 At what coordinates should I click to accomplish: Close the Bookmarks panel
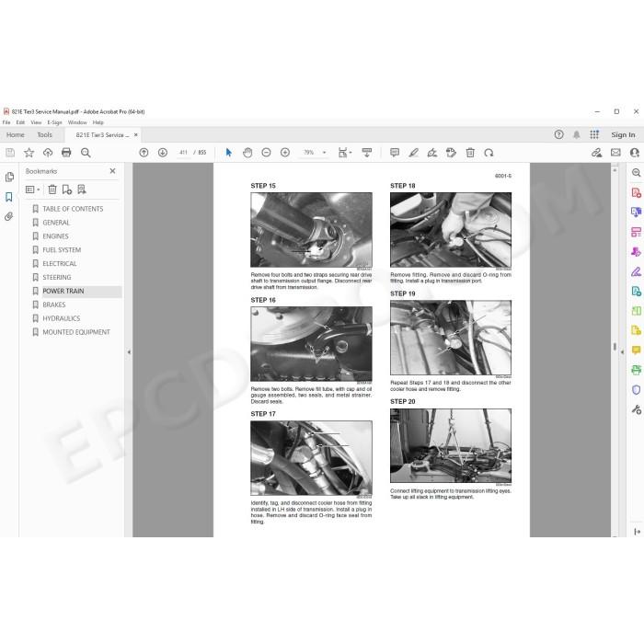coord(112,171)
